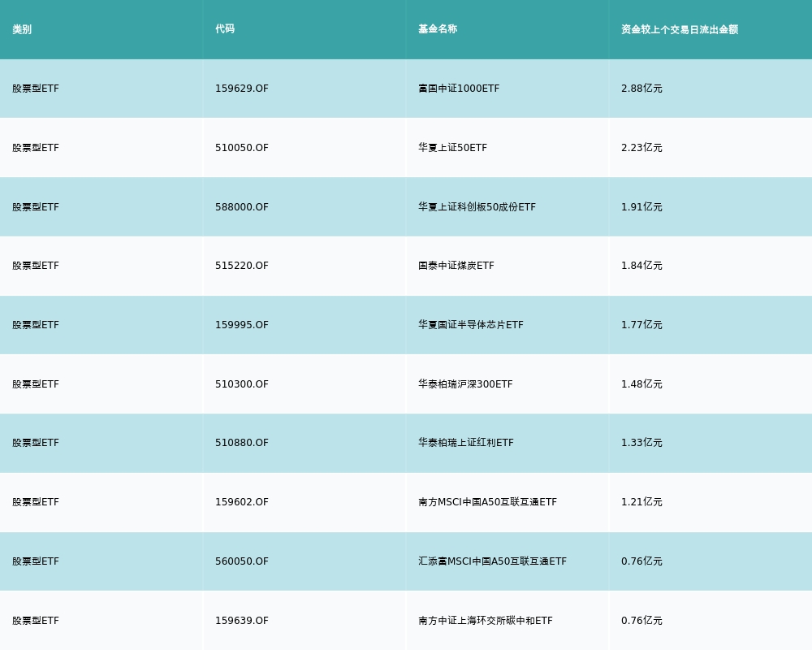Click the 1.77亿元 outflow value

pos(641,324)
